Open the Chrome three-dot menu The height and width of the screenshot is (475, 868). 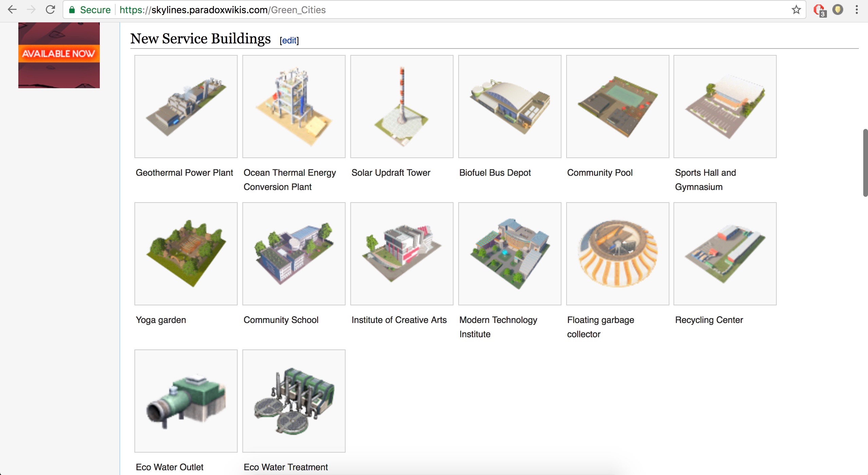(x=856, y=9)
